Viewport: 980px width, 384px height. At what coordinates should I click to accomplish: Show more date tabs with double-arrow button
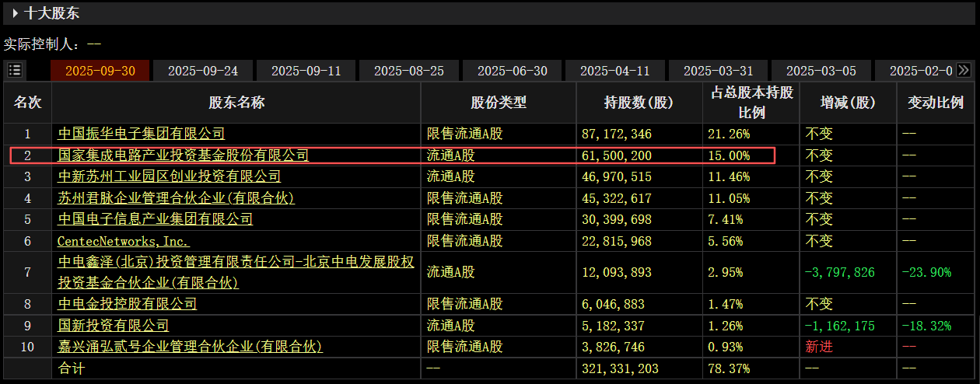click(x=964, y=70)
